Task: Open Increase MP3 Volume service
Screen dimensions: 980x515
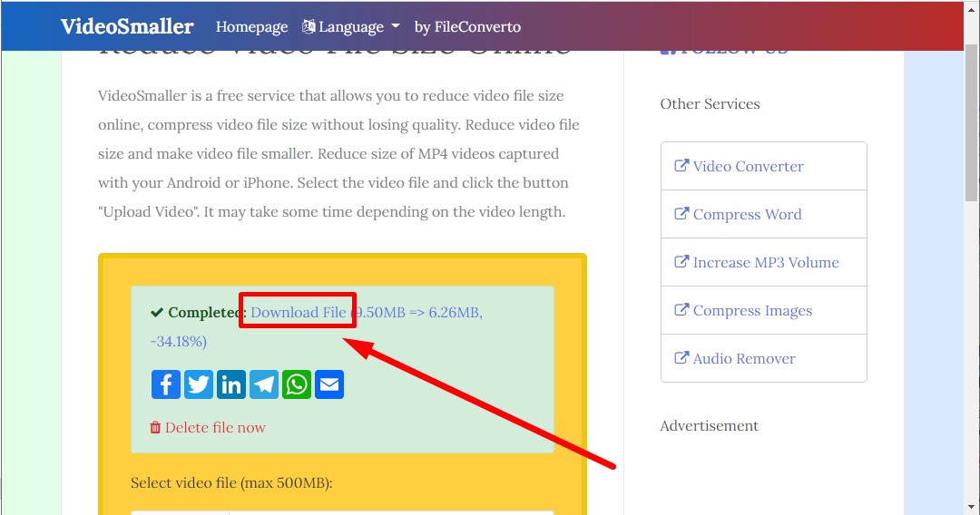Action: click(x=765, y=262)
